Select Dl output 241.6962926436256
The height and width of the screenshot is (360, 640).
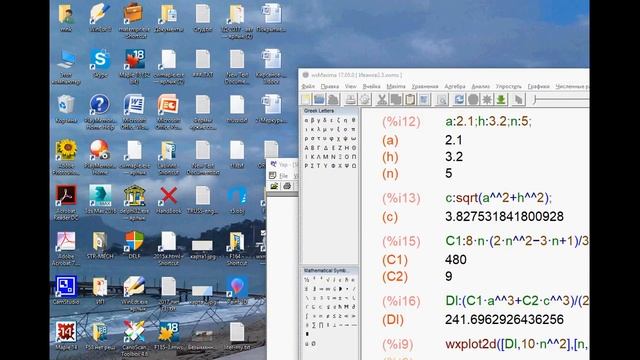504,319
